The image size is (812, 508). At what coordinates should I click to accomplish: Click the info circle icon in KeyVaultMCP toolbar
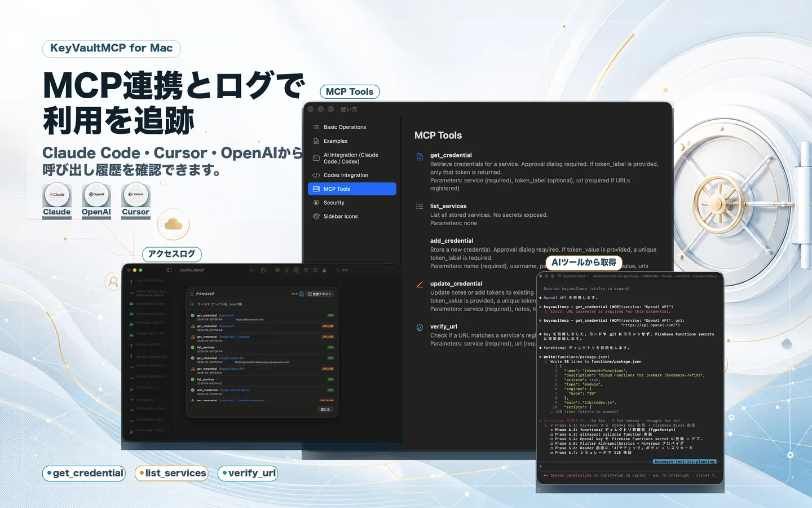click(315, 270)
